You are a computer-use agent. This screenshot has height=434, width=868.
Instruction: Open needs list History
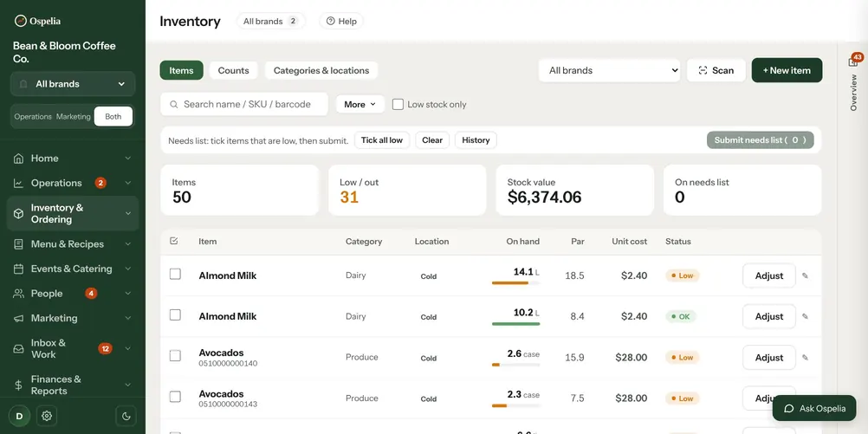476,140
